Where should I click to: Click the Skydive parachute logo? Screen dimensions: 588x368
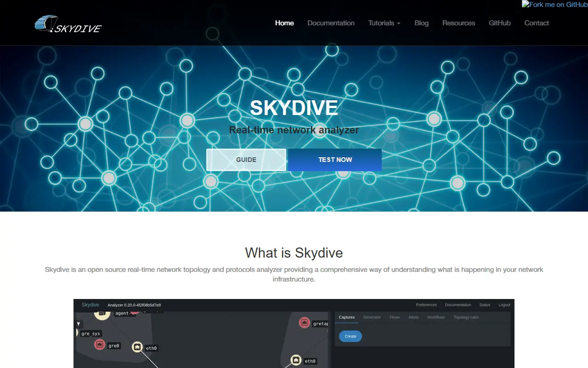pos(68,24)
